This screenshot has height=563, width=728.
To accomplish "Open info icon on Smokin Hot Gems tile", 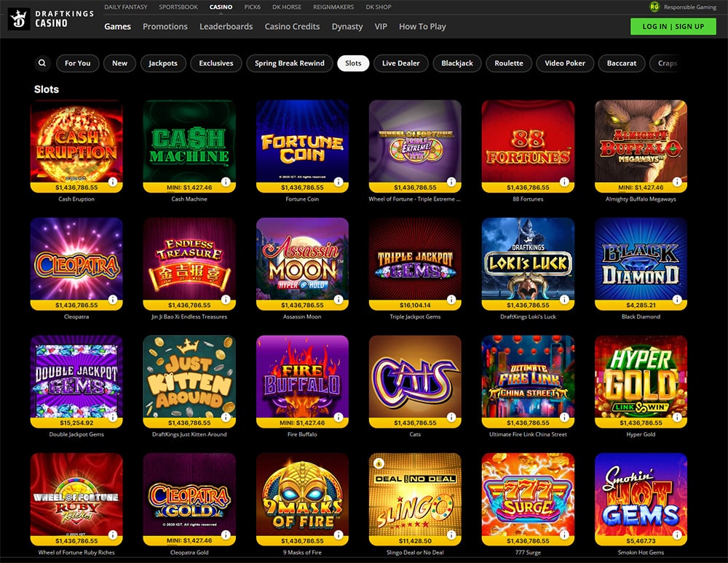I will (x=677, y=535).
